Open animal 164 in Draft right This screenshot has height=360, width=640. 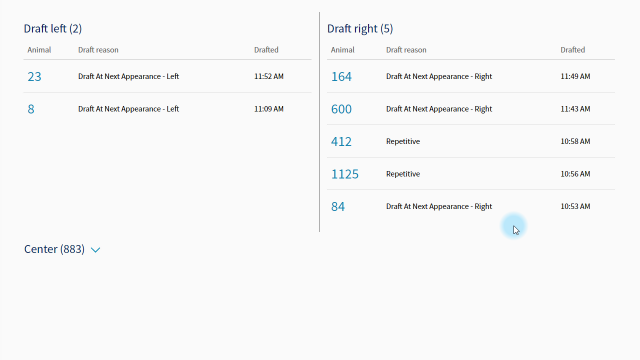coord(341,76)
